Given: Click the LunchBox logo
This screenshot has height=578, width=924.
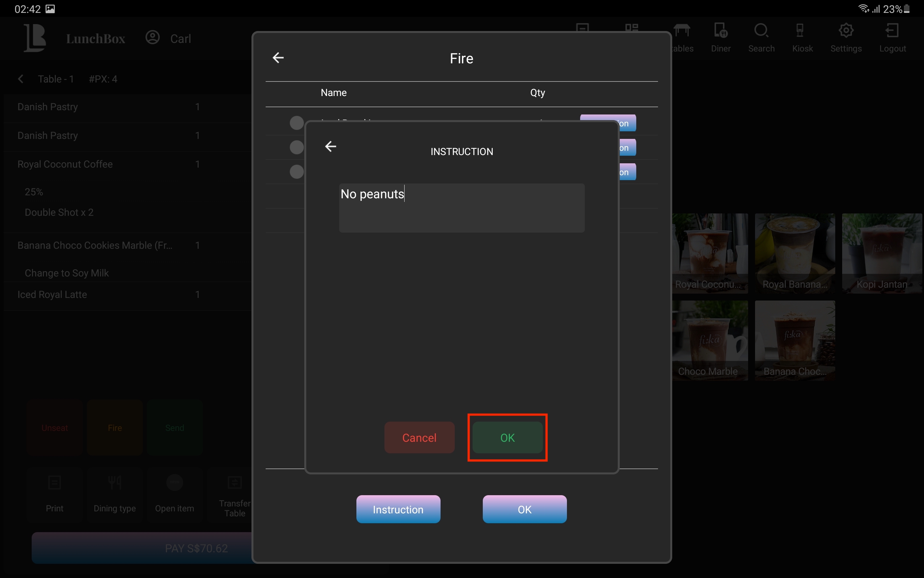Looking at the screenshot, I should [x=35, y=38].
